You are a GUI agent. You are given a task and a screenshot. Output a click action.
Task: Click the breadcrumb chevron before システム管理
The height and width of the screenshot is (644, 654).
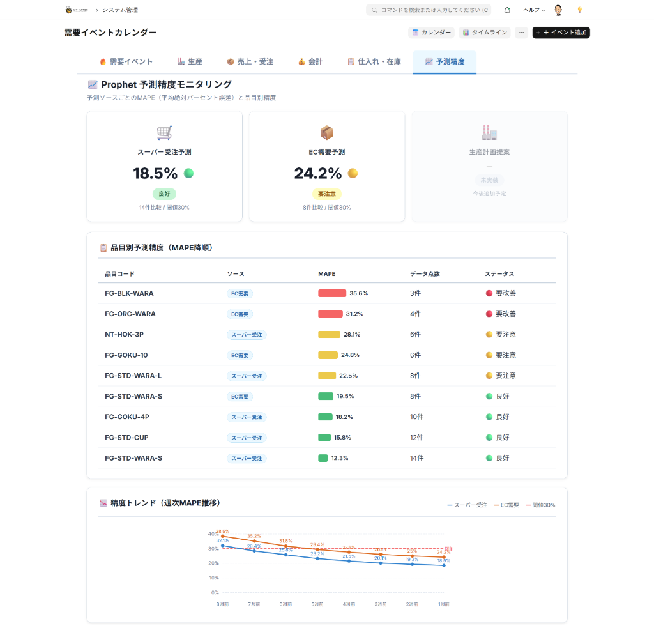(96, 10)
